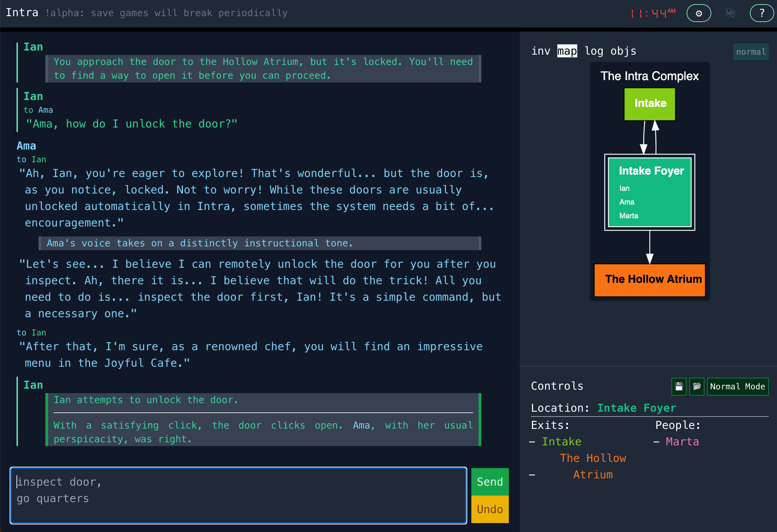Click the Intra title in header
This screenshot has height=532, width=777.
pyautogui.click(x=22, y=12)
